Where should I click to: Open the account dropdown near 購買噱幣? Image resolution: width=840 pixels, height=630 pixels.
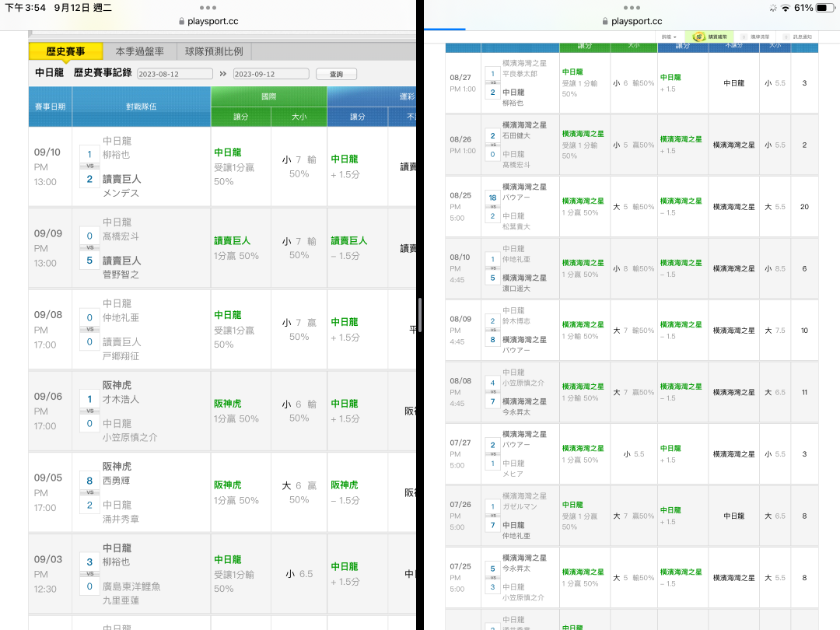(x=669, y=37)
